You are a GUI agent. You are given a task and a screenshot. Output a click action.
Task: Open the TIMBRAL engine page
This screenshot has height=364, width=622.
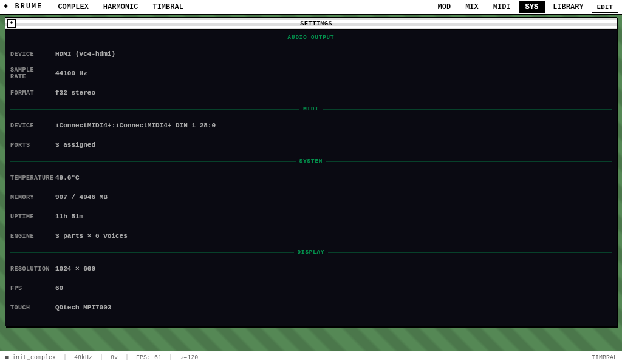point(168,7)
